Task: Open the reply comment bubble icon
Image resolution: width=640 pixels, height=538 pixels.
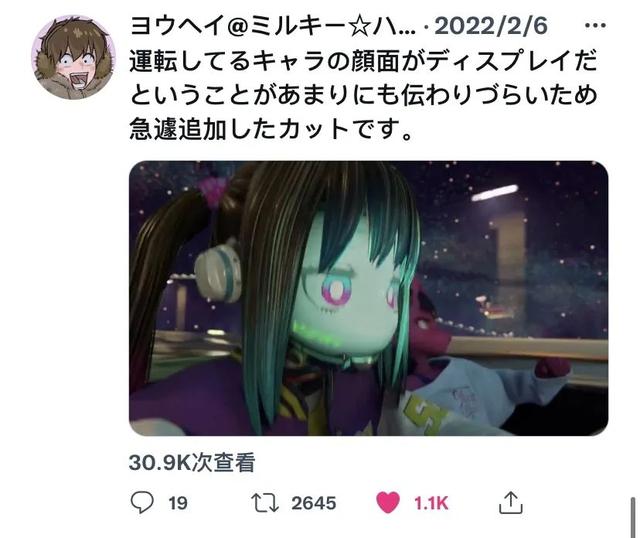Action: coord(142,502)
